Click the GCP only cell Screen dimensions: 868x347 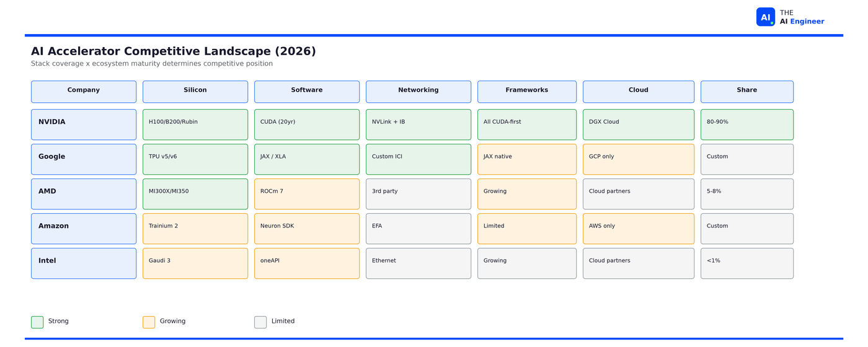click(639, 159)
